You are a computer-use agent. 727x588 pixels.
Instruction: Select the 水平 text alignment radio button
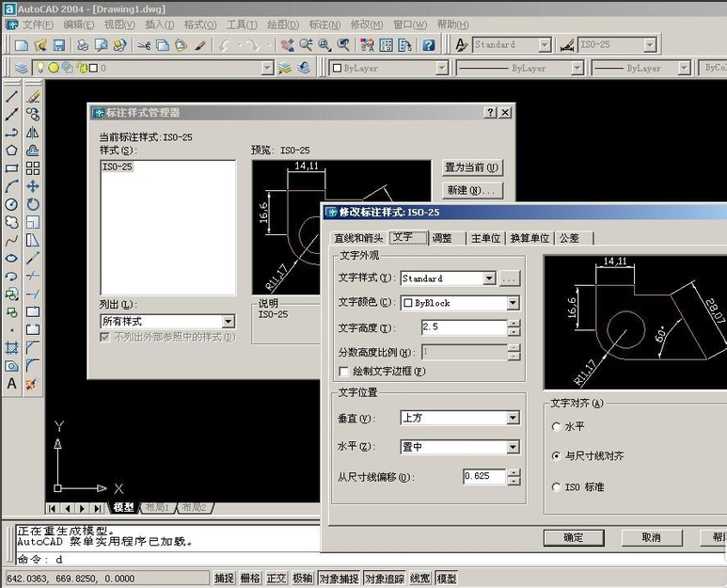tap(557, 426)
